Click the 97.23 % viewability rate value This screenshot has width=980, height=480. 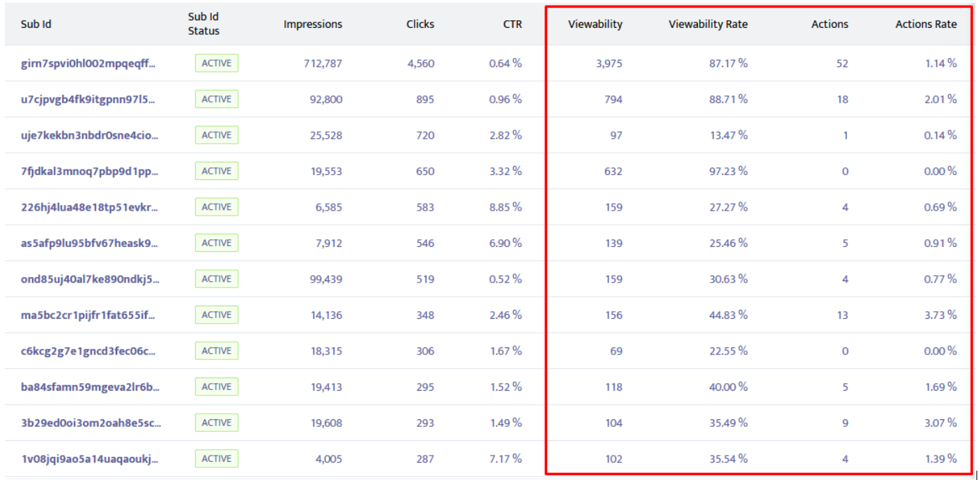click(x=728, y=171)
